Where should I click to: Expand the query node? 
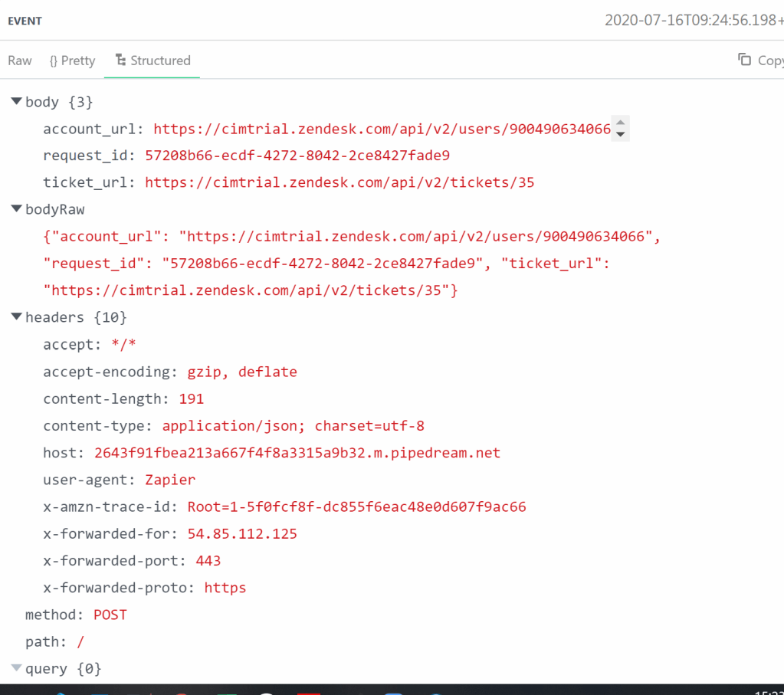pos(16,669)
